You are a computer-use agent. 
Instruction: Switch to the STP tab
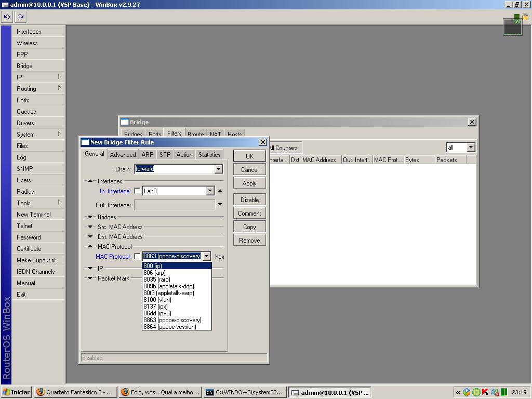pos(165,155)
